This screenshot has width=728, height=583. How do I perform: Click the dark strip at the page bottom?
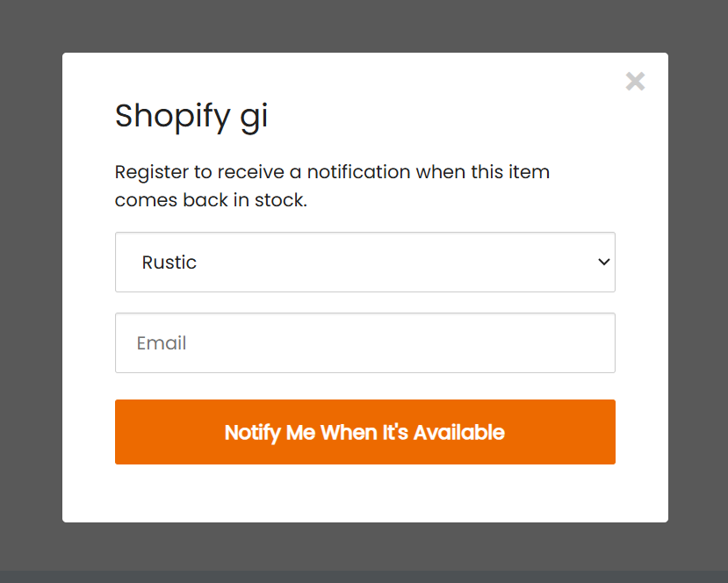364,577
